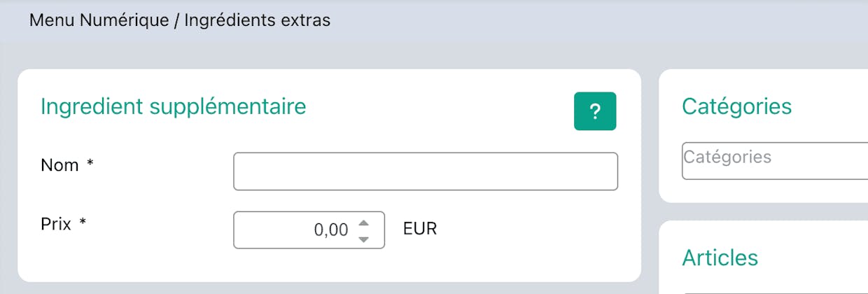Image resolution: width=868 pixels, height=294 pixels.
Task: Click the Articles panel title
Action: (x=720, y=258)
